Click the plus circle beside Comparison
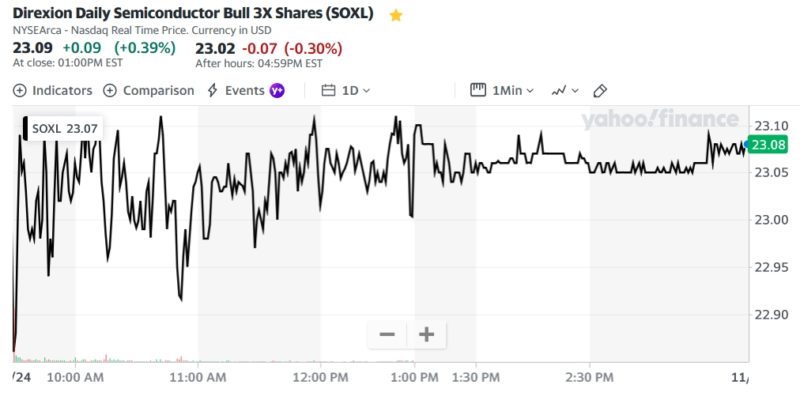 tap(110, 90)
